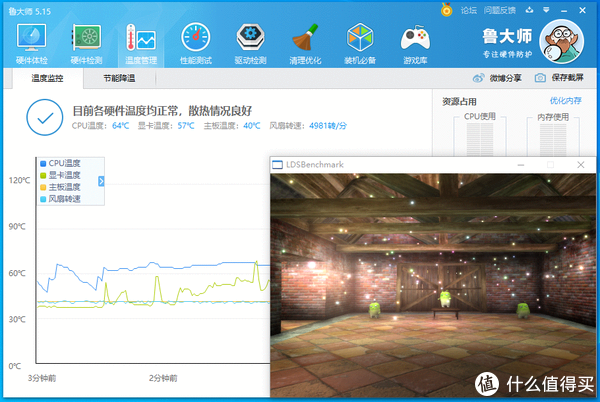
Task: Open the title bar dropdown menu arrow
Action: (x=546, y=10)
